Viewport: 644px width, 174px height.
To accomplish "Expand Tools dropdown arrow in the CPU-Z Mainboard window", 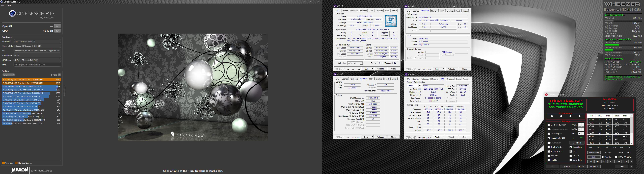I will tap(443, 69).
